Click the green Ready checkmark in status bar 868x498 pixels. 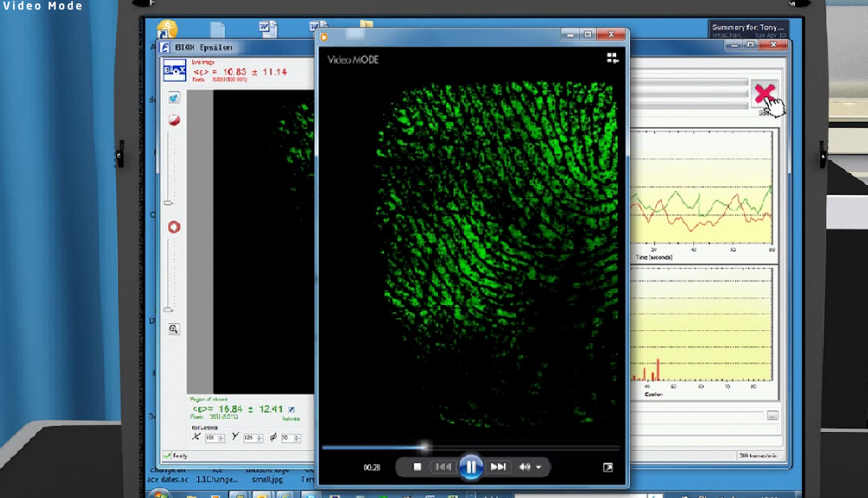click(x=167, y=455)
